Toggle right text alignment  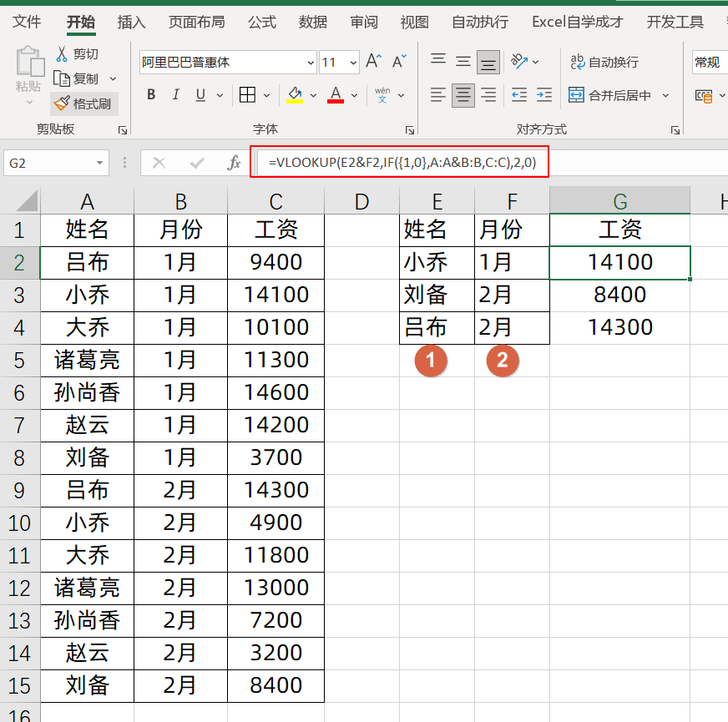click(x=488, y=94)
